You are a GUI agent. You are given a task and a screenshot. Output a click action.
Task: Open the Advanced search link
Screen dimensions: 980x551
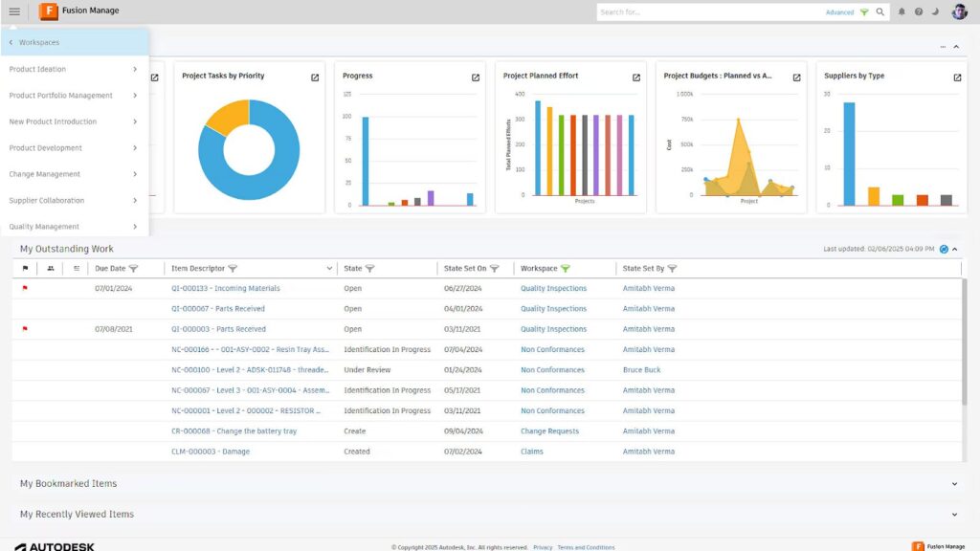pyautogui.click(x=840, y=11)
